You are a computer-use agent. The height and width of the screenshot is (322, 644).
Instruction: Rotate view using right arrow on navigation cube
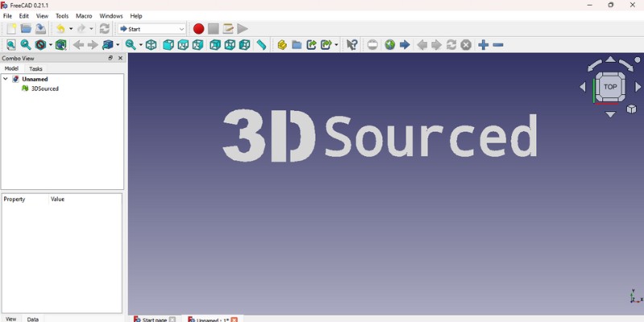[x=638, y=87]
